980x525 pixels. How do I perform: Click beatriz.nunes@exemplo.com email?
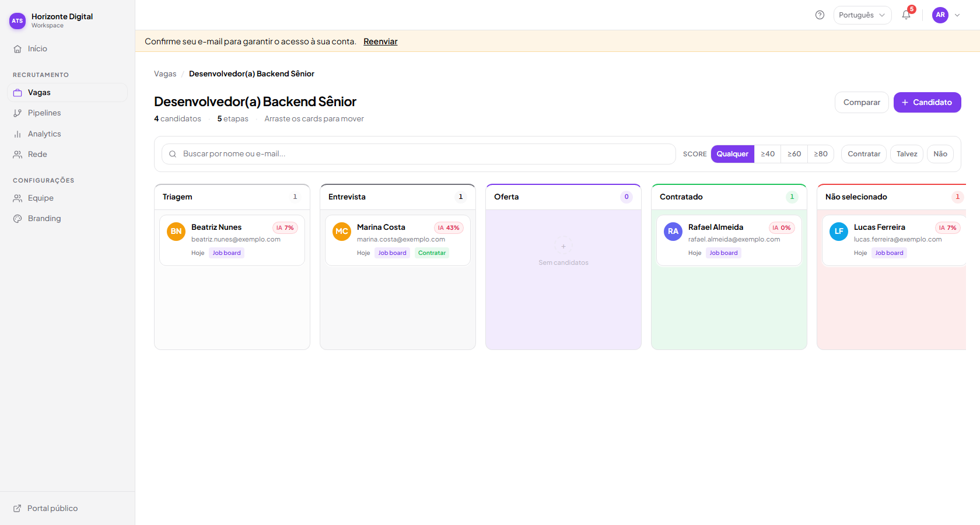[x=236, y=239]
